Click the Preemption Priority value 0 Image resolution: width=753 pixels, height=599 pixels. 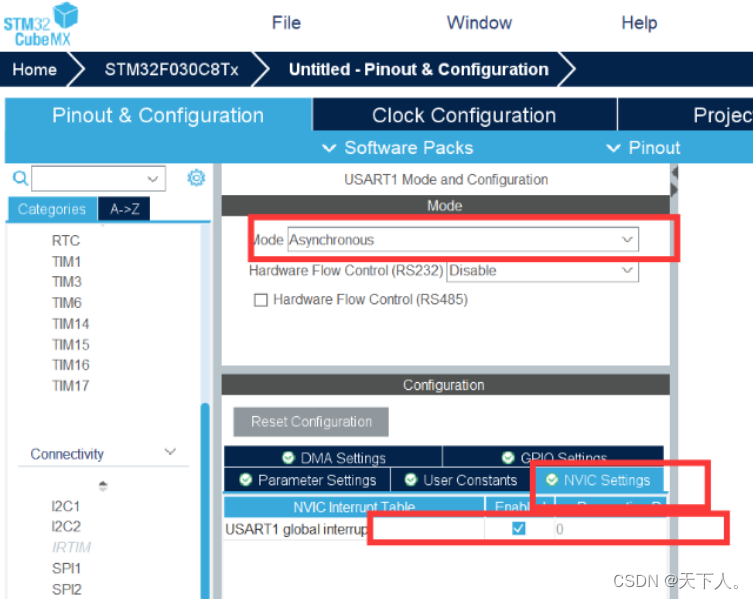coord(559,529)
